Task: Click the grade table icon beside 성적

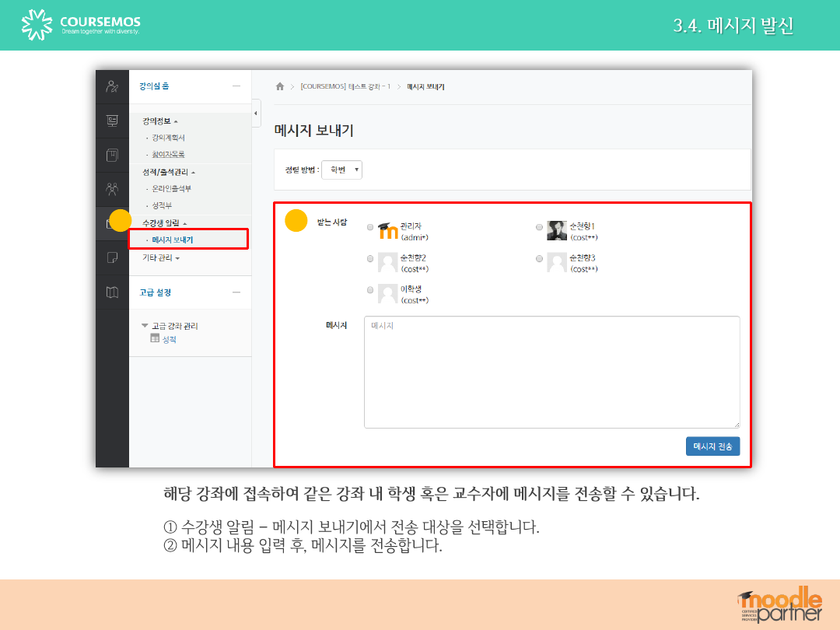Action: coord(155,339)
